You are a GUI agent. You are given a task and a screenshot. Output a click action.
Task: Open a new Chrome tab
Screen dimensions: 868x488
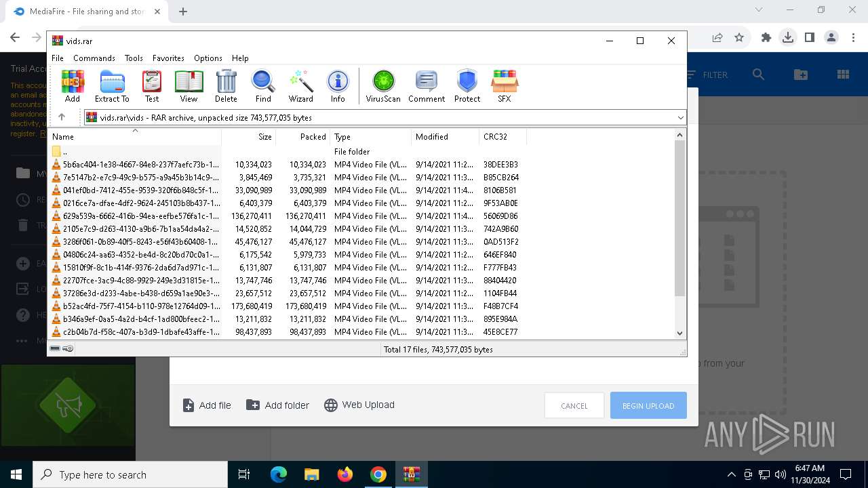click(183, 11)
